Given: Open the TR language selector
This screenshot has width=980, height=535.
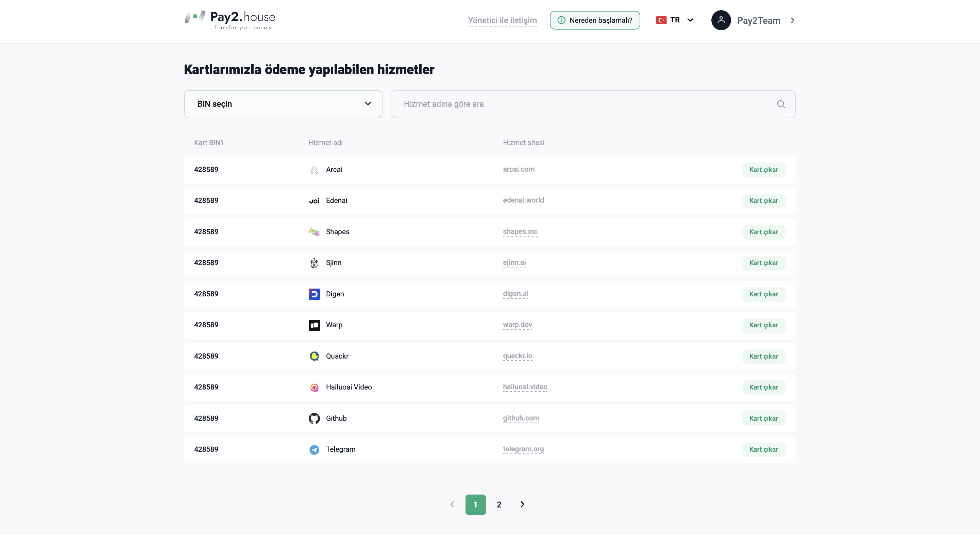Looking at the screenshot, I should [x=675, y=20].
